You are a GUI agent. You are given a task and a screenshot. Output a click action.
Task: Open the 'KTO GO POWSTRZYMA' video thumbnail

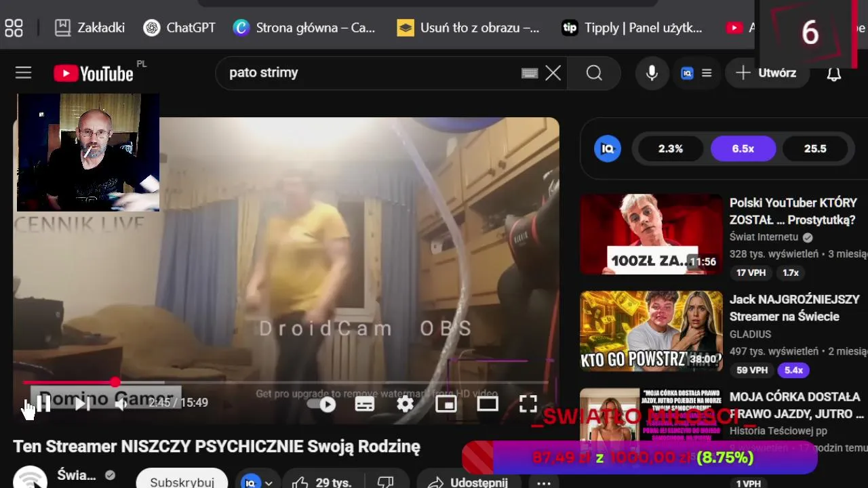[x=652, y=331]
